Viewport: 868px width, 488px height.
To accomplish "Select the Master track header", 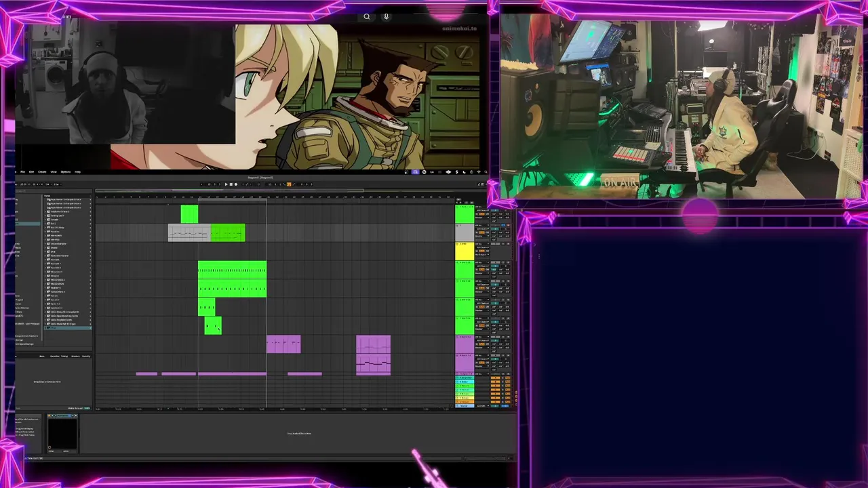I will pos(465,406).
